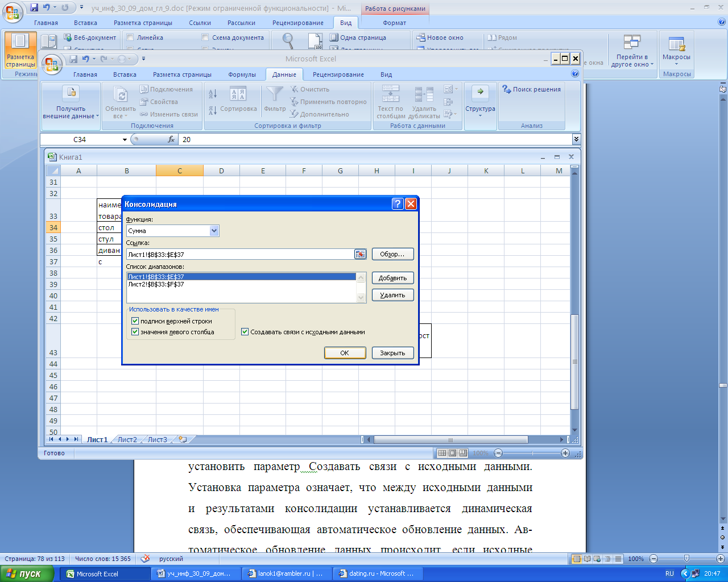Click the dialog help question mark button
Image resolution: width=728 pixels, height=582 pixels.
[398, 204]
